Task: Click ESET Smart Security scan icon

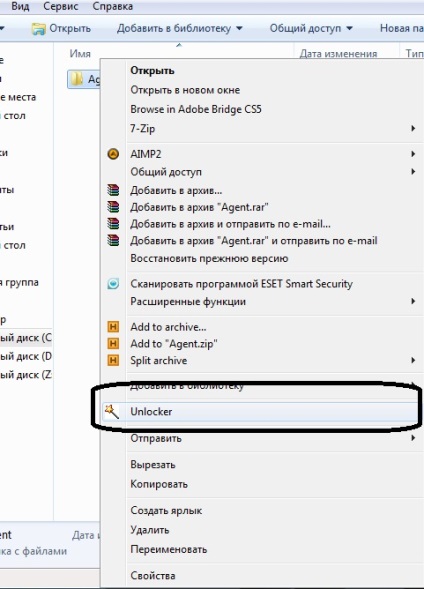Action: click(113, 284)
